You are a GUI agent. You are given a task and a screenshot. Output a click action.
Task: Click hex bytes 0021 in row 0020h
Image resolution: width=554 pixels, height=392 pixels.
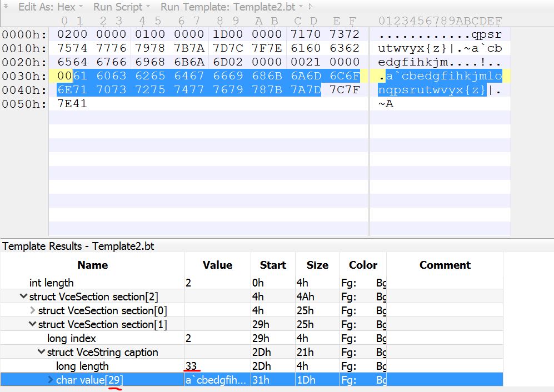(305, 62)
